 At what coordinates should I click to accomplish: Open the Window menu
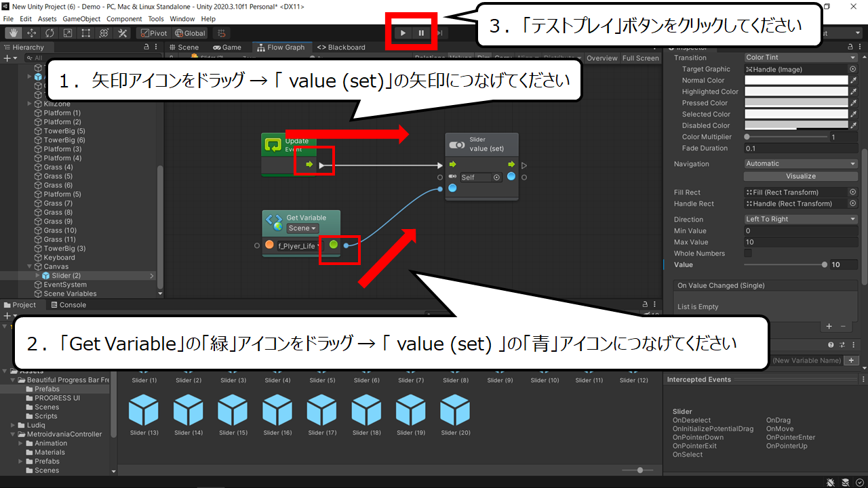pyautogui.click(x=182, y=19)
